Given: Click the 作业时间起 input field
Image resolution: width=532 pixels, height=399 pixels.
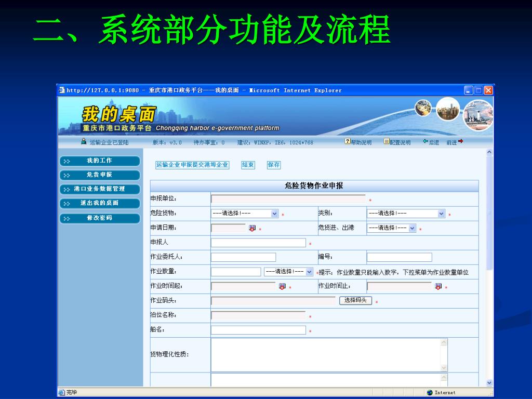Looking at the screenshot, I should point(243,286).
